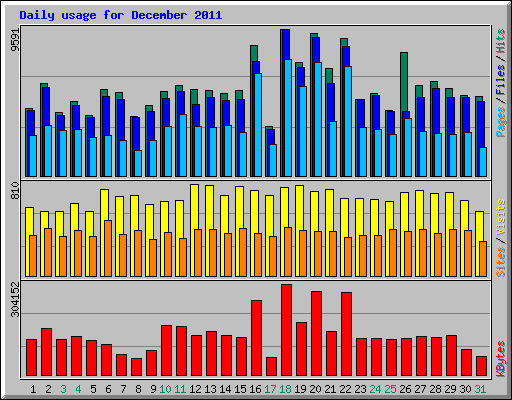
Task: Click day 15 on the x-axis
Action: (240, 389)
